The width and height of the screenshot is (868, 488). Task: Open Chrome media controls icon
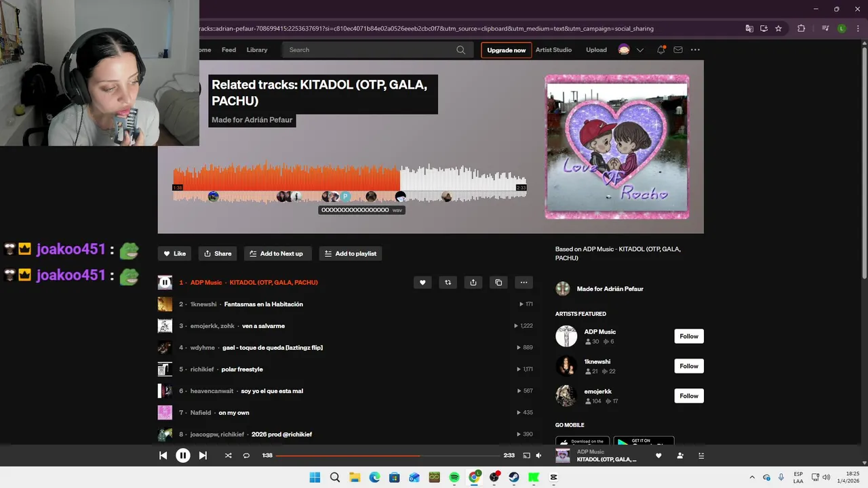click(x=825, y=28)
